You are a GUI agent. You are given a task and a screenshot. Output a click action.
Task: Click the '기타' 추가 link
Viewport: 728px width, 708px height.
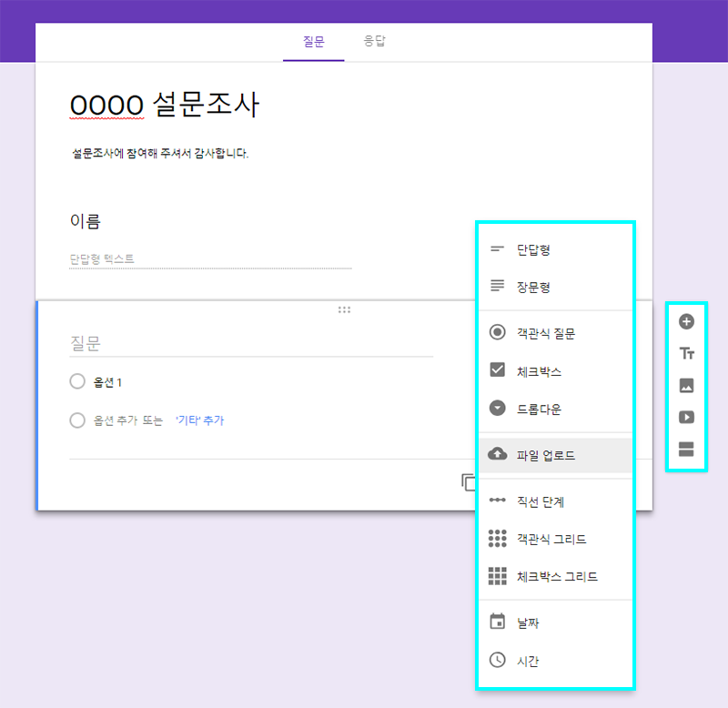point(199,420)
